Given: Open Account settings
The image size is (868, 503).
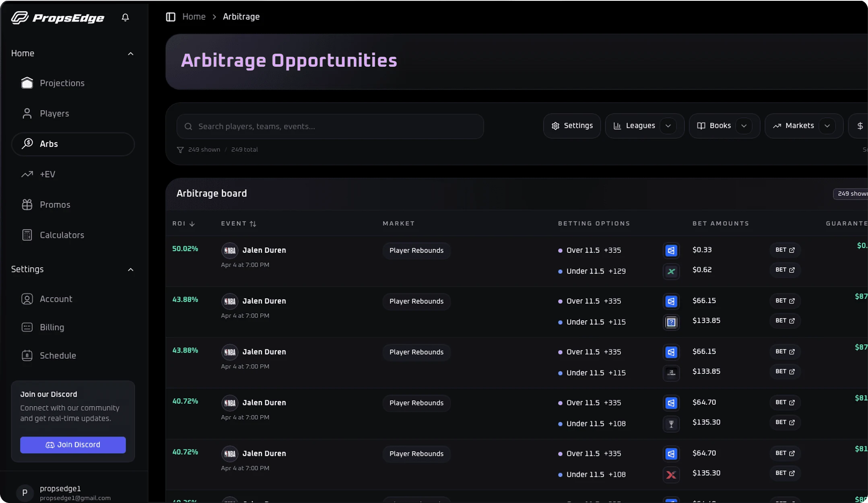Looking at the screenshot, I should pos(73,299).
